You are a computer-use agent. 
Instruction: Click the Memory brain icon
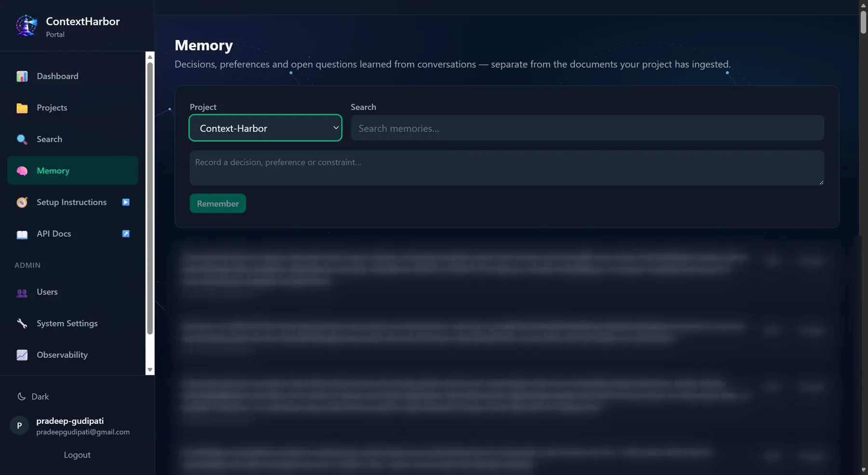[22, 171]
